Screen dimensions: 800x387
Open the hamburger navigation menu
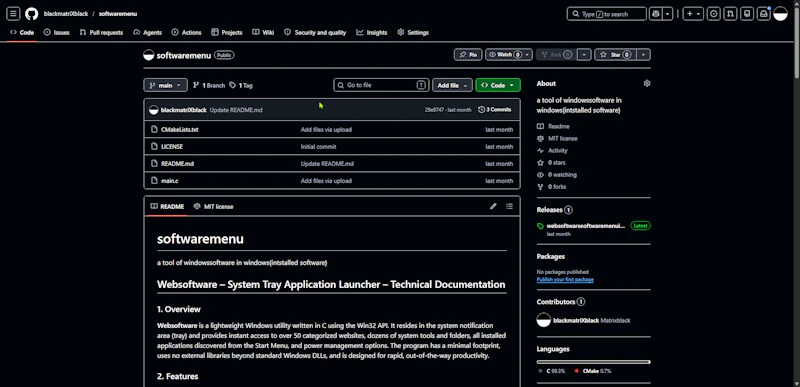tap(13, 14)
